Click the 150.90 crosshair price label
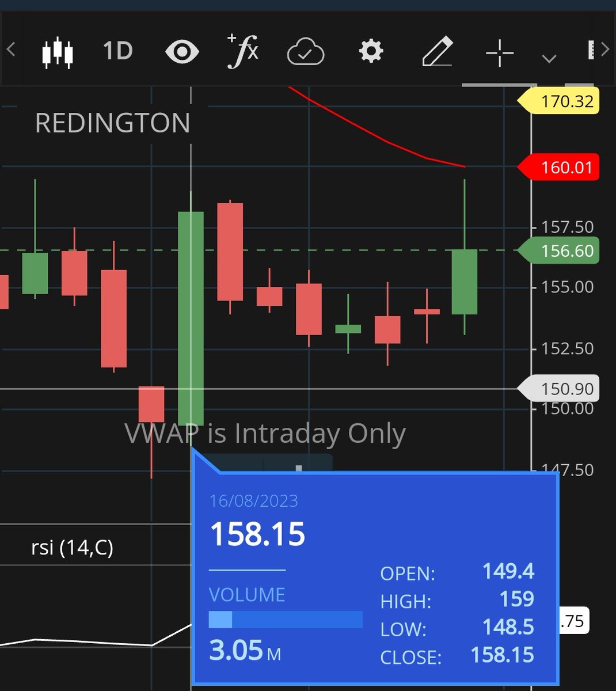The height and width of the screenshot is (691, 616). click(x=559, y=389)
